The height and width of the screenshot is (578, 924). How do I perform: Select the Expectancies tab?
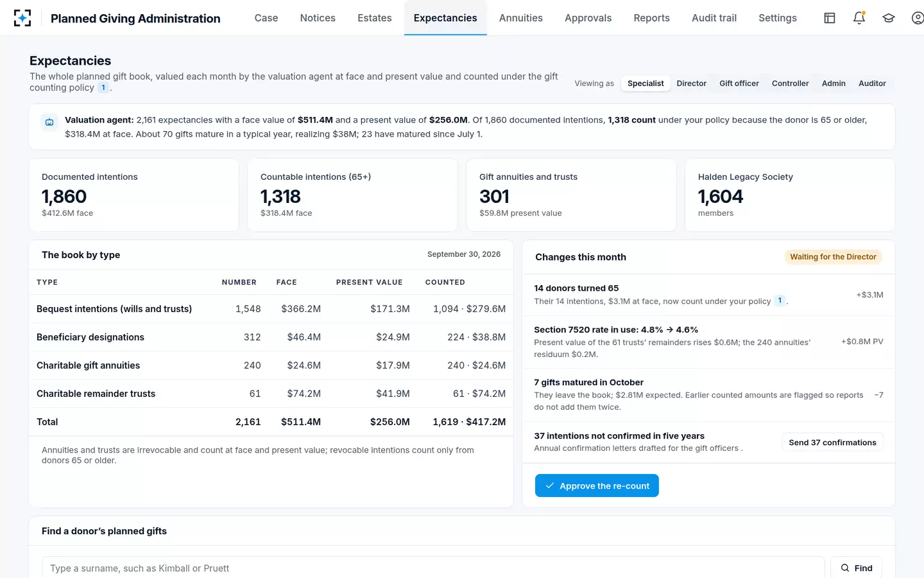(x=445, y=18)
